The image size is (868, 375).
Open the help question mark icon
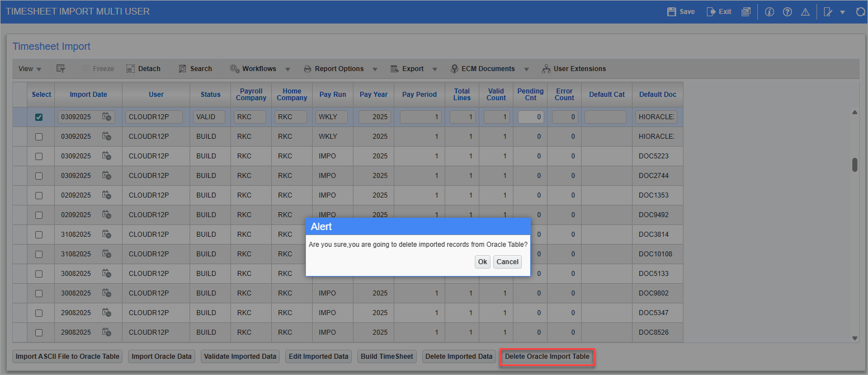[x=787, y=11]
